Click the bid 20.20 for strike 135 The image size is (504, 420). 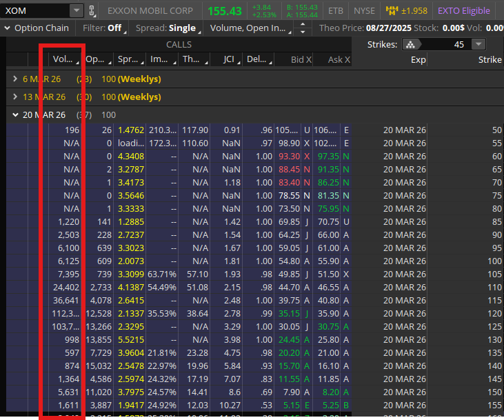click(x=289, y=353)
